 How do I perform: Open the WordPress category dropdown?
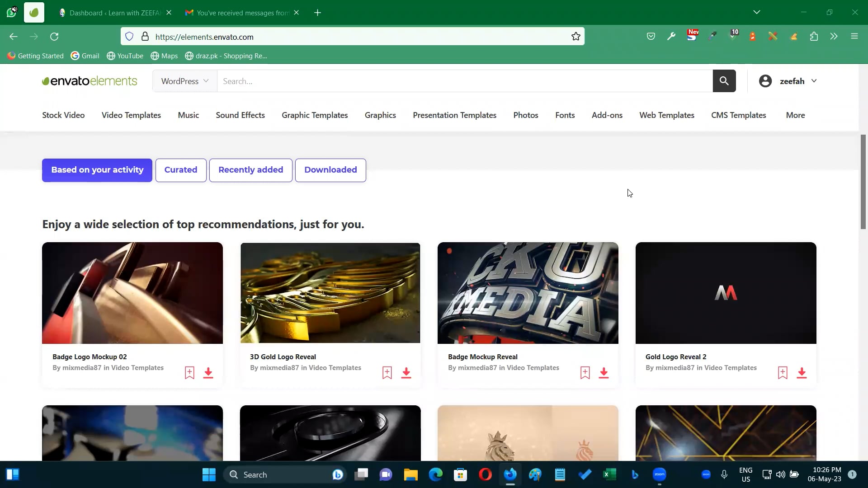point(184,81)
